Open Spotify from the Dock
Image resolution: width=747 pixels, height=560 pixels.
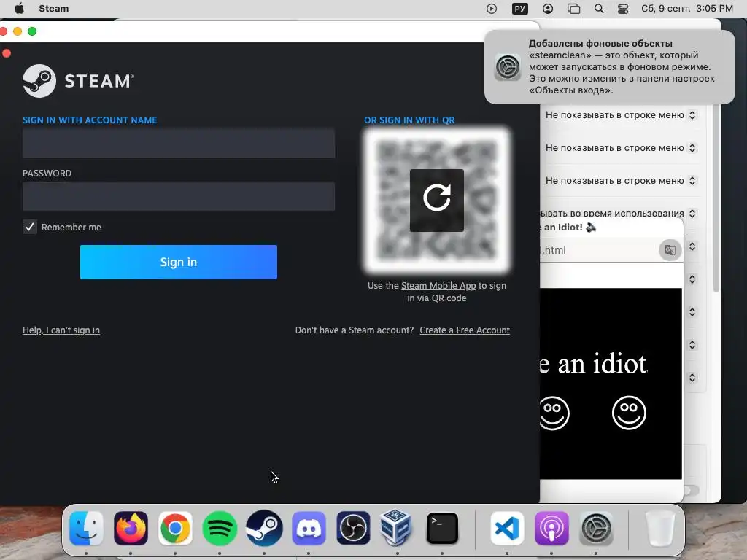point(220,529)
